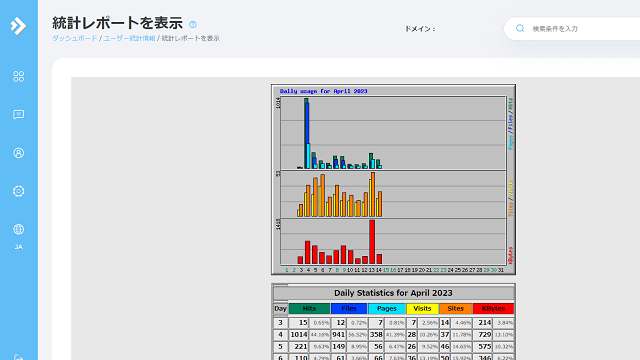Click the double-chevron logo in sidebar
Image resolution: width=640 pixels, height=360 pixels.
click(x=18, y=26)
